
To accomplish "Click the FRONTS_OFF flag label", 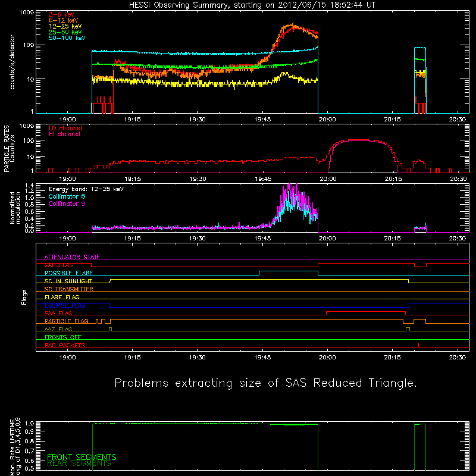I will coord(63,337).
